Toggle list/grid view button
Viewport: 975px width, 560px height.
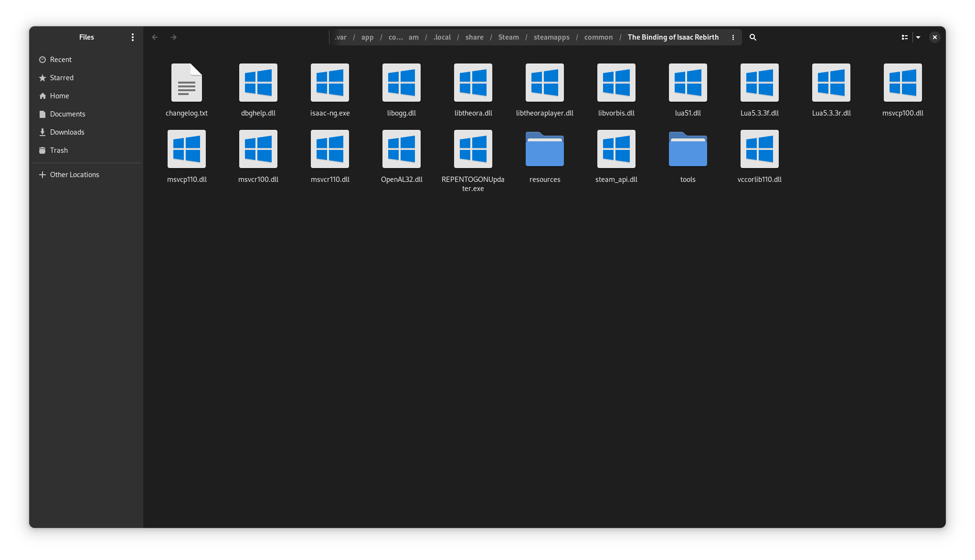coord(904,37)
